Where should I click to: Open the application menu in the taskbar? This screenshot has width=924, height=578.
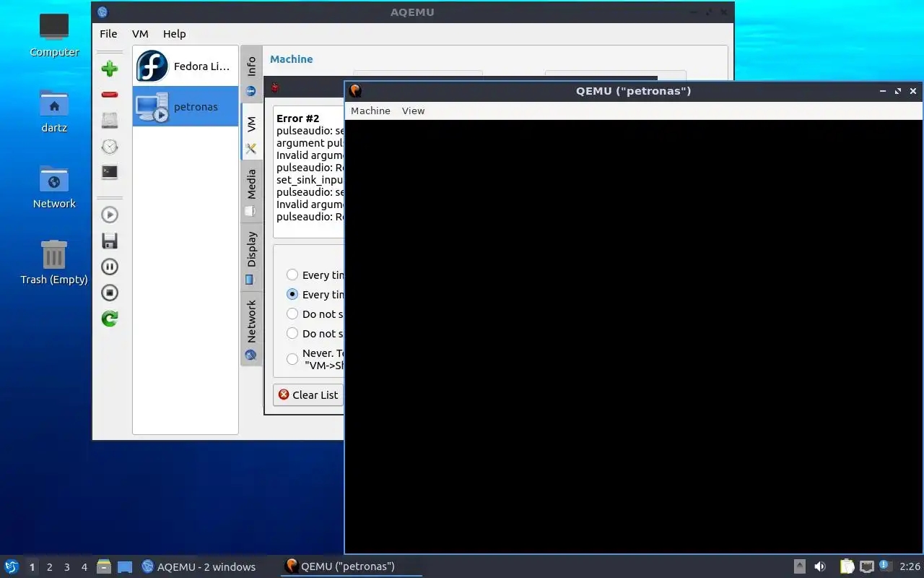point(12,566)
